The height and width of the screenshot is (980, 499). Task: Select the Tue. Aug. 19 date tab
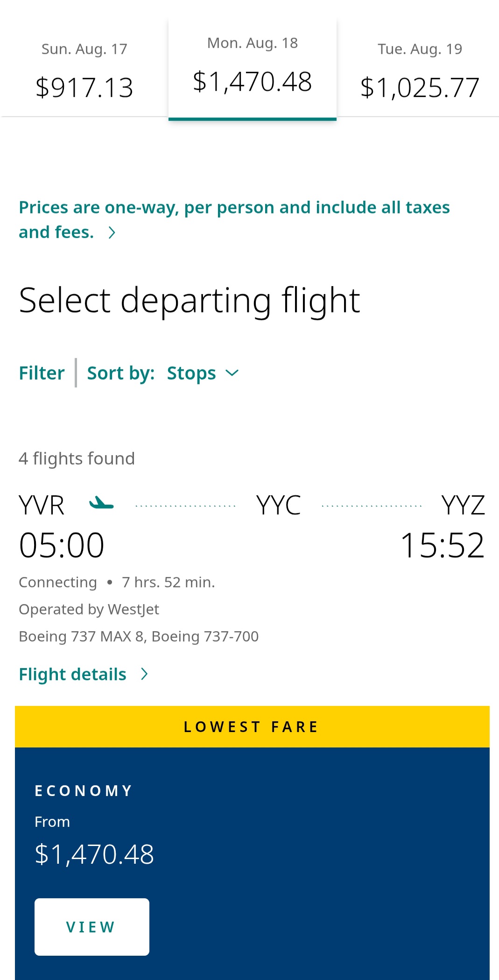420,70
